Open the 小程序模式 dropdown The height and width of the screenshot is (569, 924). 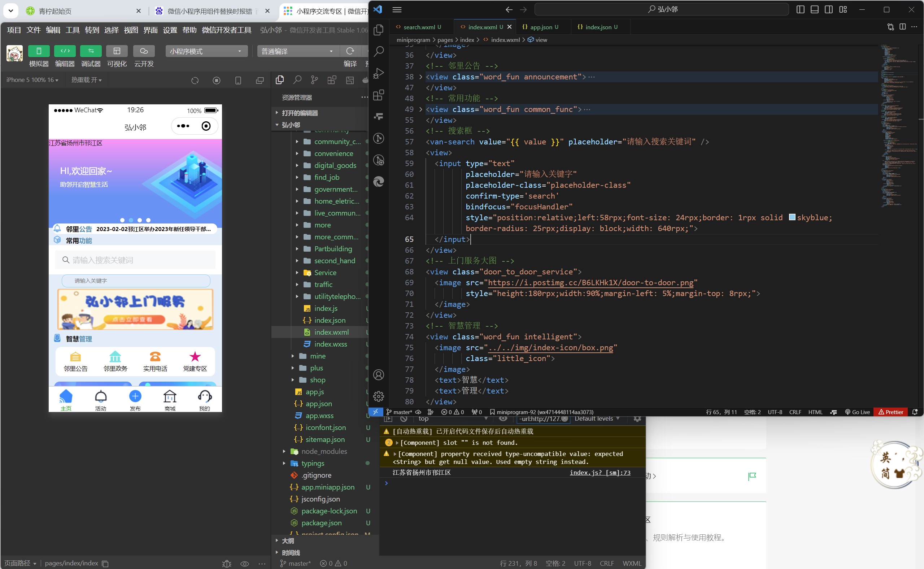[x=206, y=51]
